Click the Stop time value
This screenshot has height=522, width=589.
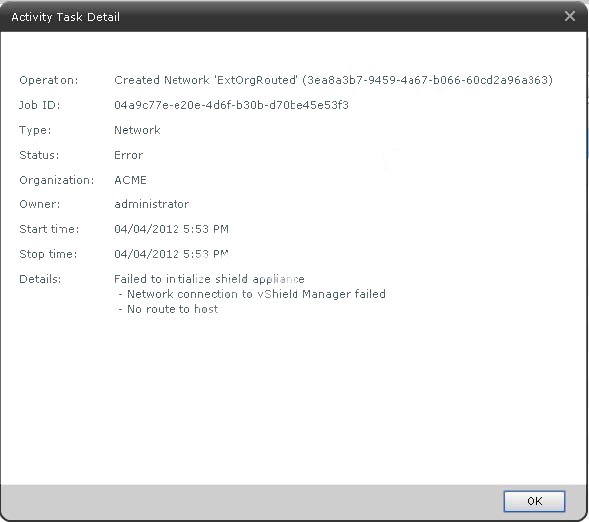(x=171, y=254)
